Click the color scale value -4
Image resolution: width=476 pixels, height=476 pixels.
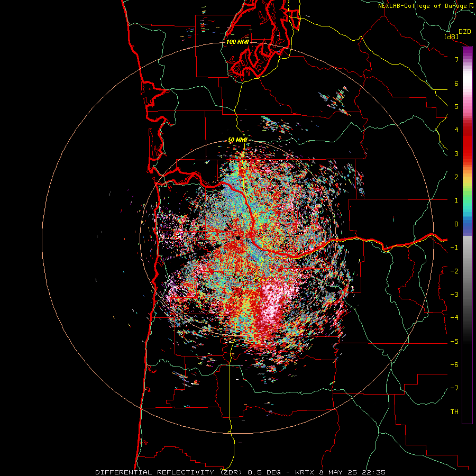[x=454, y=318]
